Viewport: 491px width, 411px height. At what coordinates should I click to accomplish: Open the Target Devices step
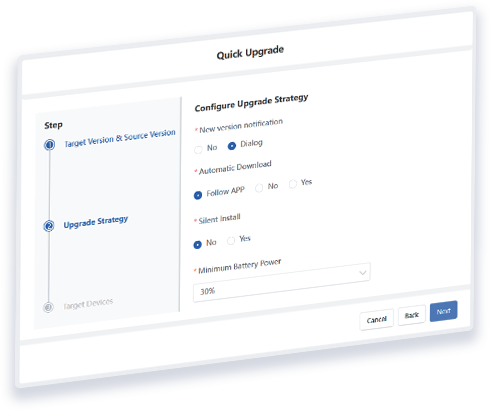coord(88,304)
